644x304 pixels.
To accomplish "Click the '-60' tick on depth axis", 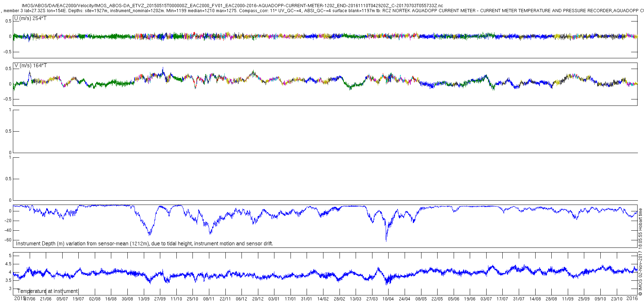I will click(8, 240).
